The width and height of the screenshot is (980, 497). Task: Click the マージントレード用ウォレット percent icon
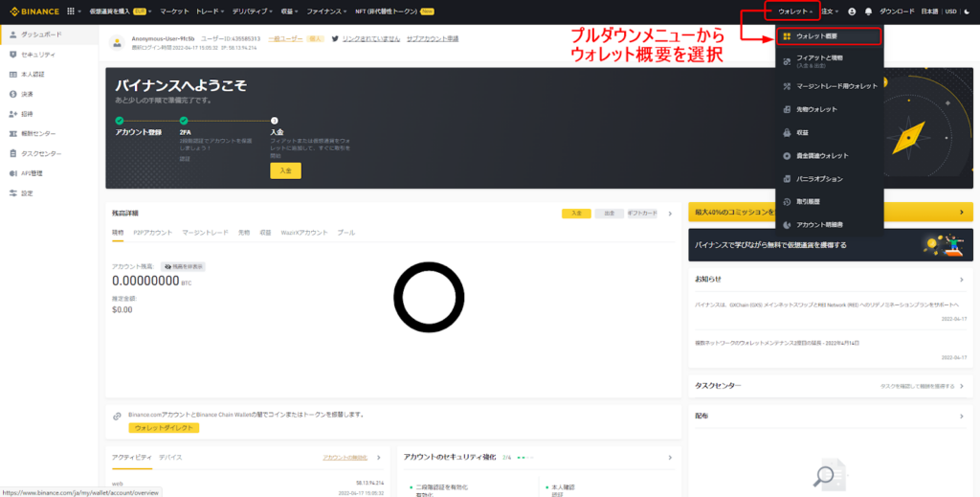787,86
